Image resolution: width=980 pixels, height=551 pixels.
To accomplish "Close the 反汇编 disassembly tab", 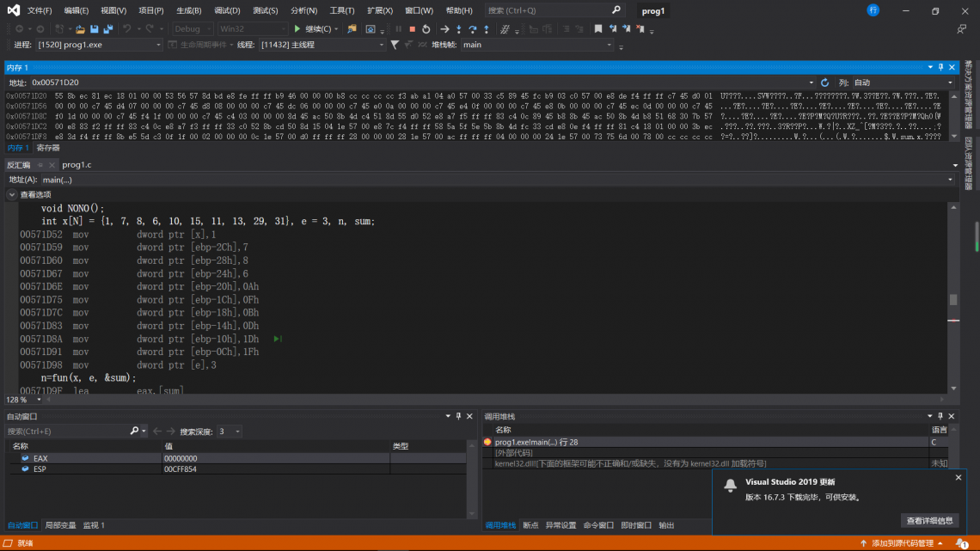I will coord(52,165).
